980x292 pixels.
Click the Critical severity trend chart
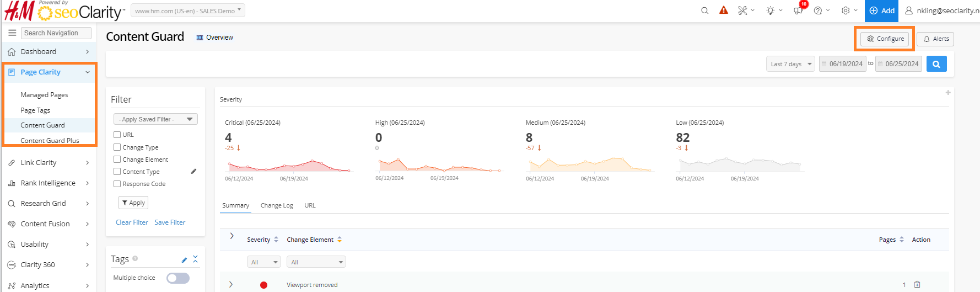[288, 165]
